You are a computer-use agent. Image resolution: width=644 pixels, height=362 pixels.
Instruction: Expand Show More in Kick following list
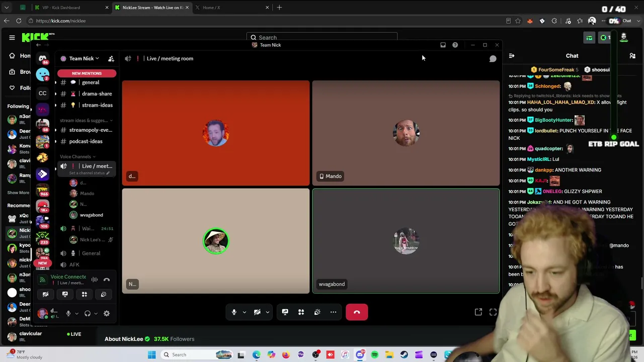[x=18, y=193]
